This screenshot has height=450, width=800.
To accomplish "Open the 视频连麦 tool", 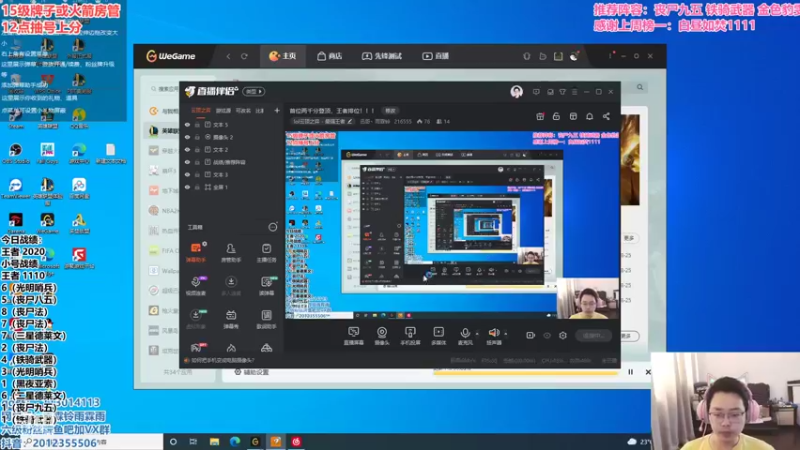I will [x=196, y=286].
